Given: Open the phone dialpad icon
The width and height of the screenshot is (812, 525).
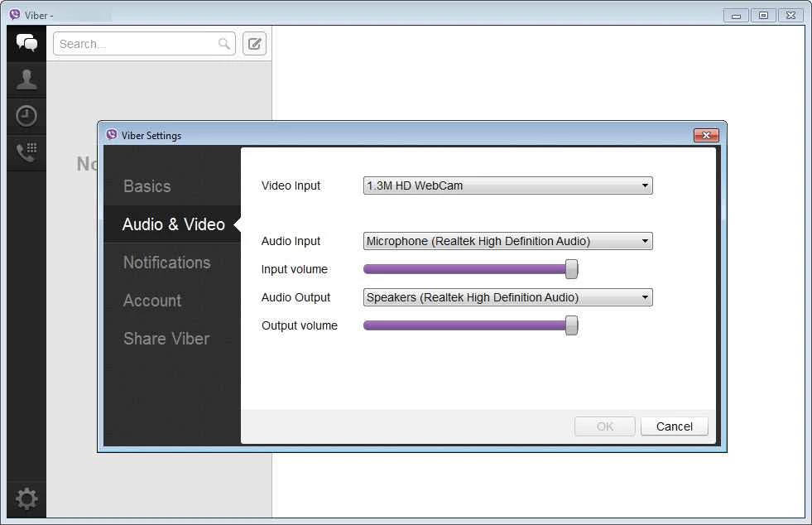Looking at the screenshot, I should coord(26,152).
